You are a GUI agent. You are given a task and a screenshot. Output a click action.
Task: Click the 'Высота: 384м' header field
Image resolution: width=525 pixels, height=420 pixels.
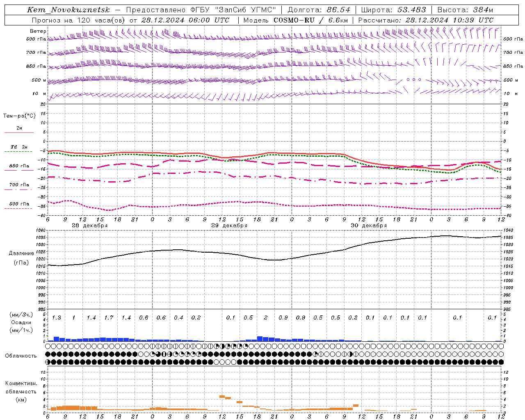click(465, 10)
